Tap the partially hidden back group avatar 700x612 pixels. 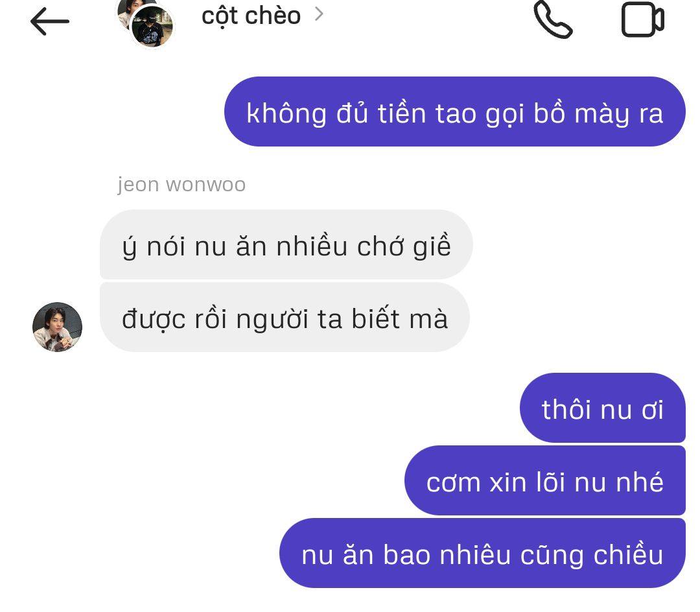(126, 12)
